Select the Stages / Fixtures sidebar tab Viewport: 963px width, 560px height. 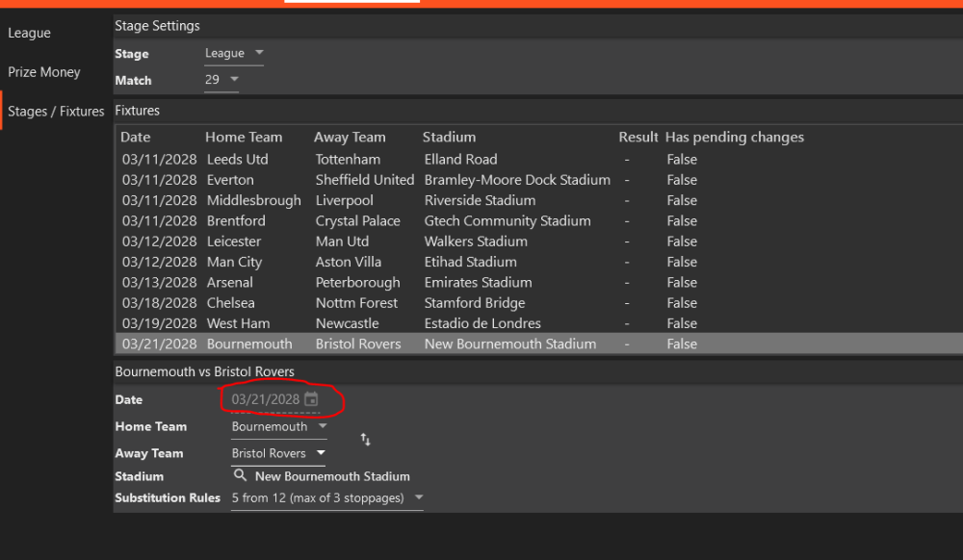click(x=56, y=112)
